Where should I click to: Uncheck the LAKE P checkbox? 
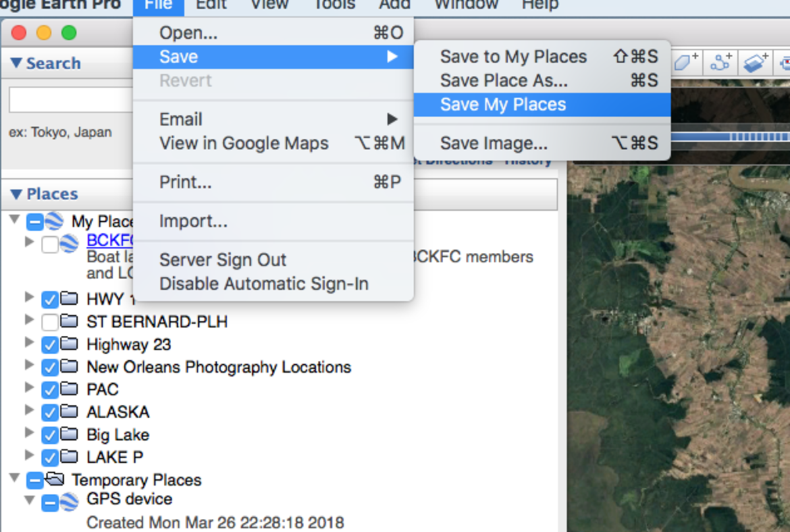coord(50,458)
